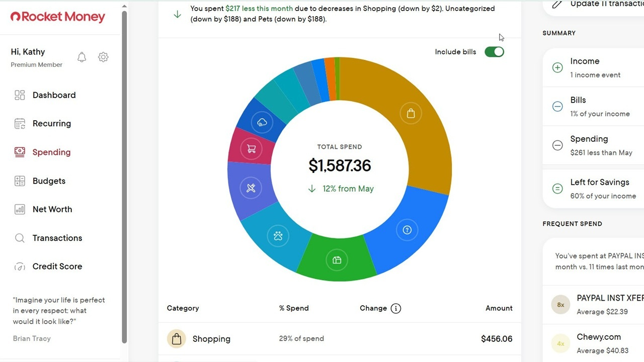Click the question mark icon on the blue segment
Viewport: 644px width, 362px height.
407,229
